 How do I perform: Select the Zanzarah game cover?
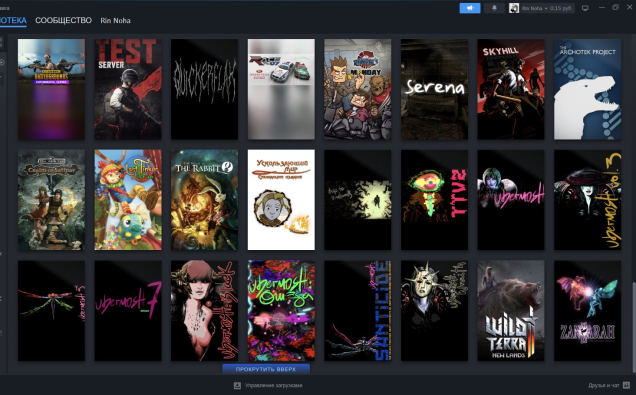pos(587,311)
